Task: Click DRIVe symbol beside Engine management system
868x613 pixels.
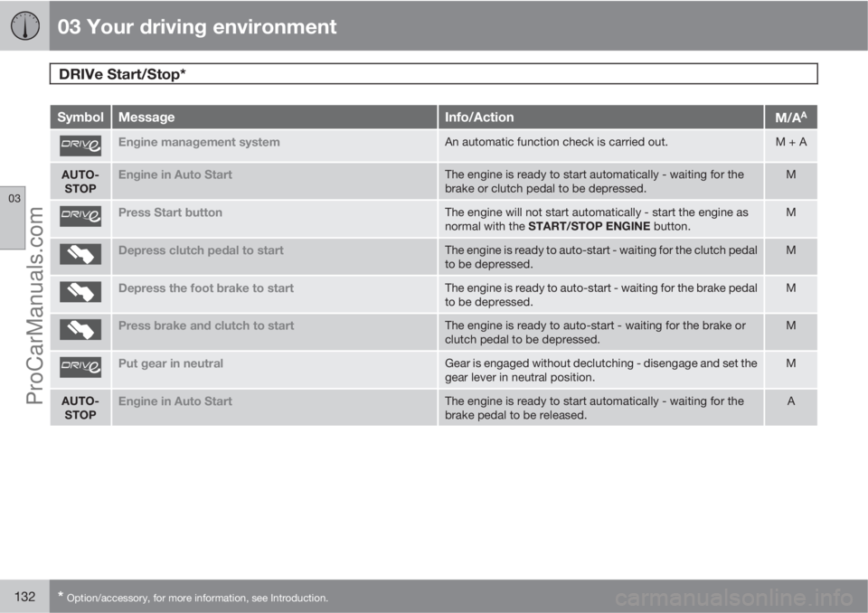Action: [x=80, y=146]
